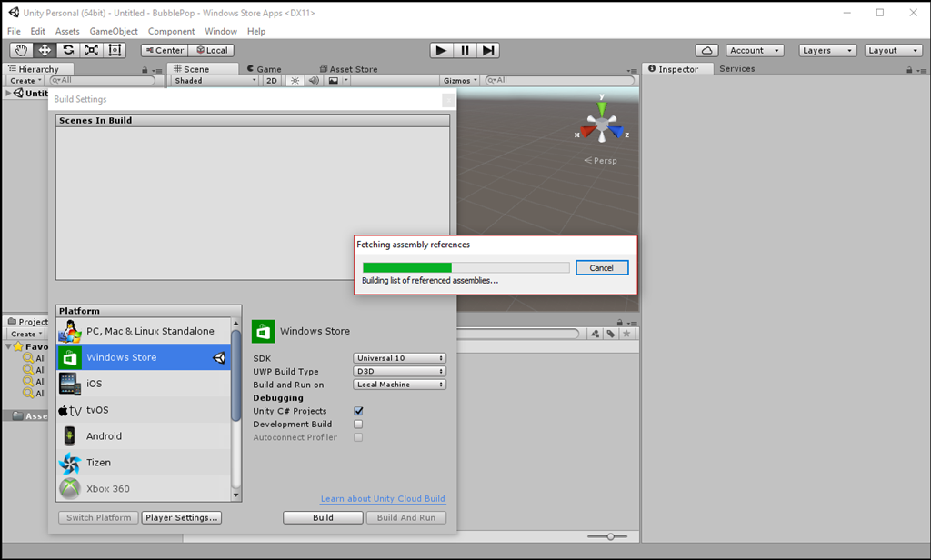The width and height of the screenshot is (931, 560).
Task: Click the assembly references progress bar
Action: (x=465, y=268)
